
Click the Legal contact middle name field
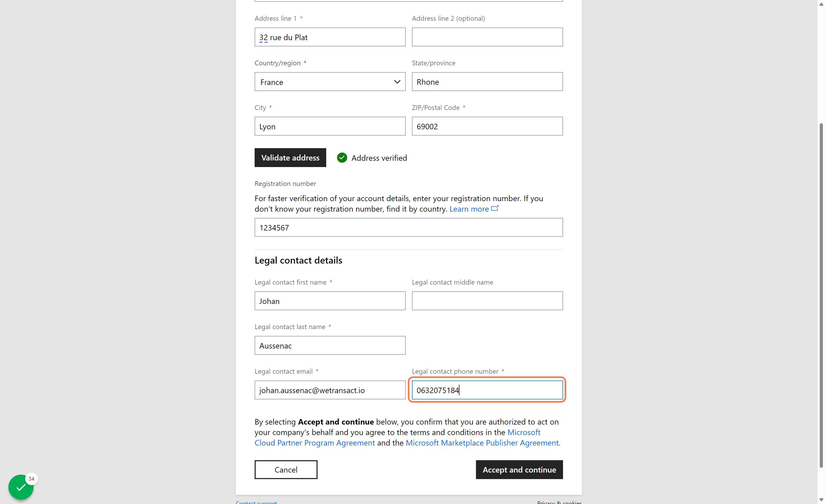[x=487, y=301]
